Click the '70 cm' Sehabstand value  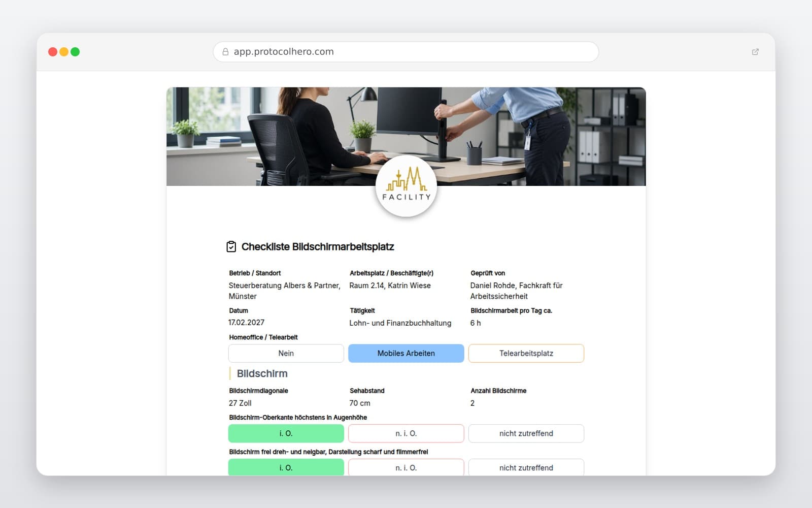coord(360,403)
